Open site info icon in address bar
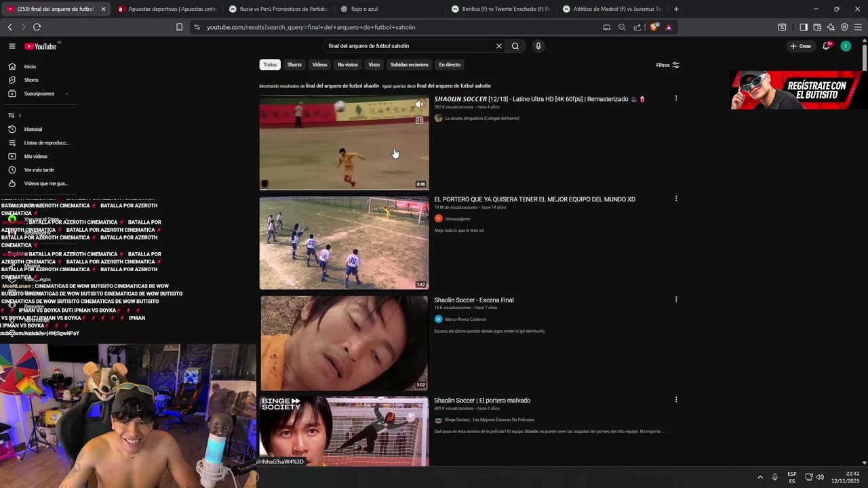Screen dimensions: 868x488 point(197,27)
